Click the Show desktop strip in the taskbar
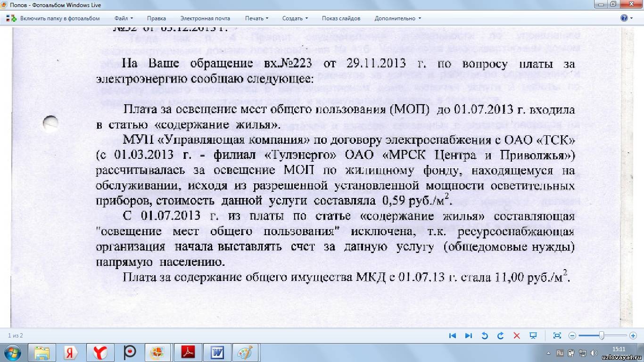 click(640, 353)
